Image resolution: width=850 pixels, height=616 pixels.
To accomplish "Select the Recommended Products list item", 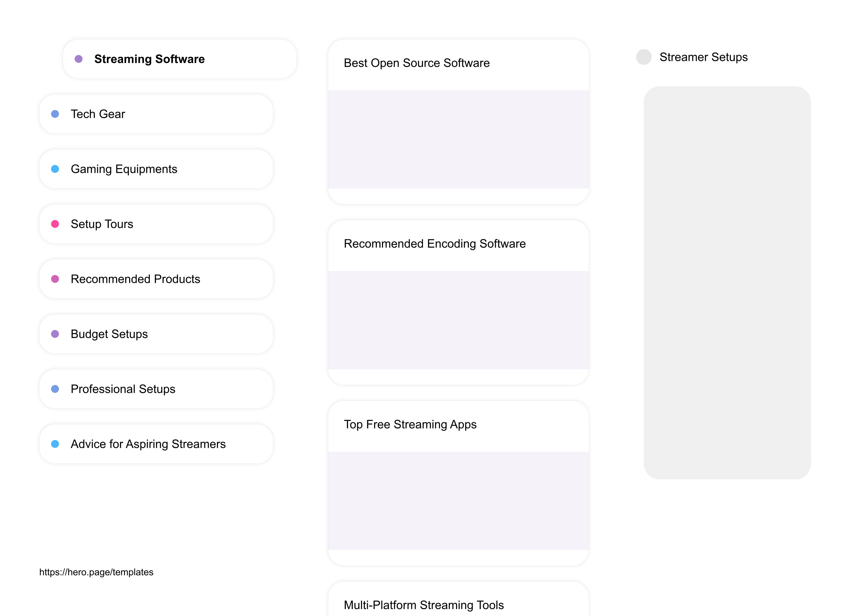I will point(136,279).
